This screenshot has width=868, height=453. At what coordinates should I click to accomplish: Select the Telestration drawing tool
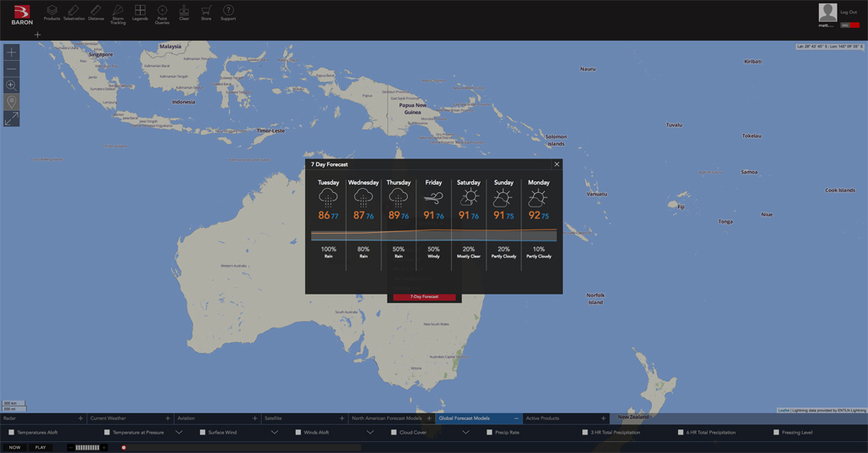[74, 13]
